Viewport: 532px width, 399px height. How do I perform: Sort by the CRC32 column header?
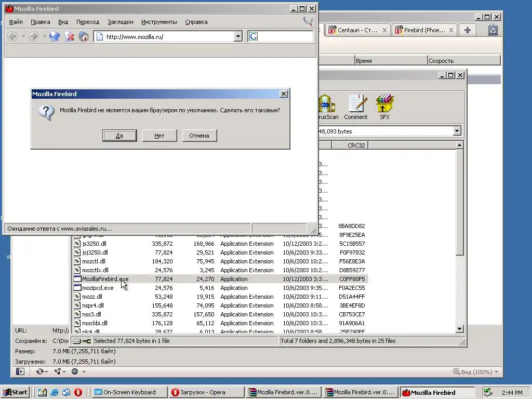click(x=350, y=145)
